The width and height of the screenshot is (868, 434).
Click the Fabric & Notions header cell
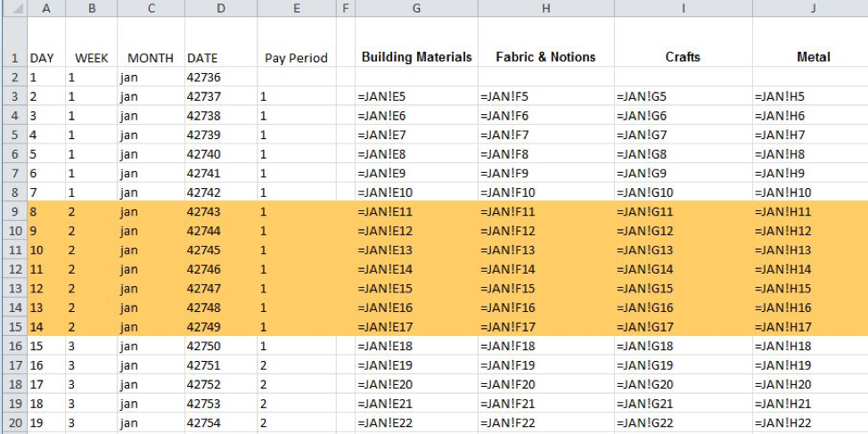(x=545, y=42)
